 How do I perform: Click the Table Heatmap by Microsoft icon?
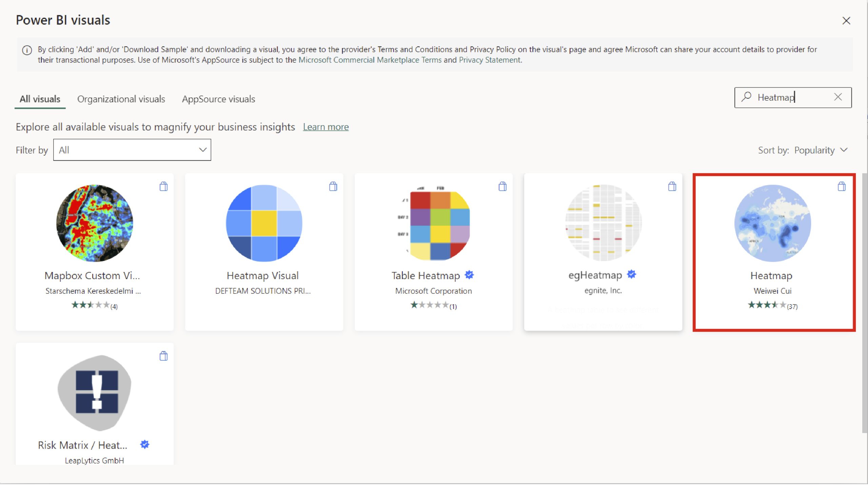pyautogui.click(x=433, y=223)
